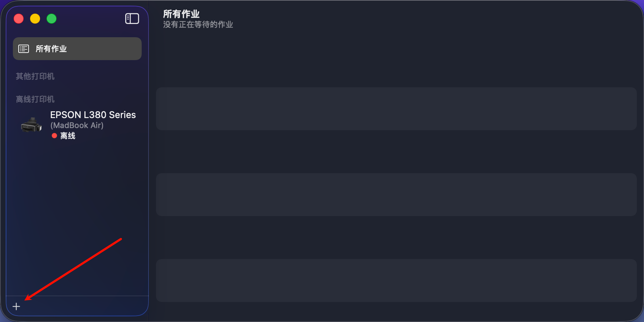This screenshot has height=322, width=644.
Task: Click the 没有正在等待的作业 subtitle
Action: pyautogui.click(x=198, y=24)
